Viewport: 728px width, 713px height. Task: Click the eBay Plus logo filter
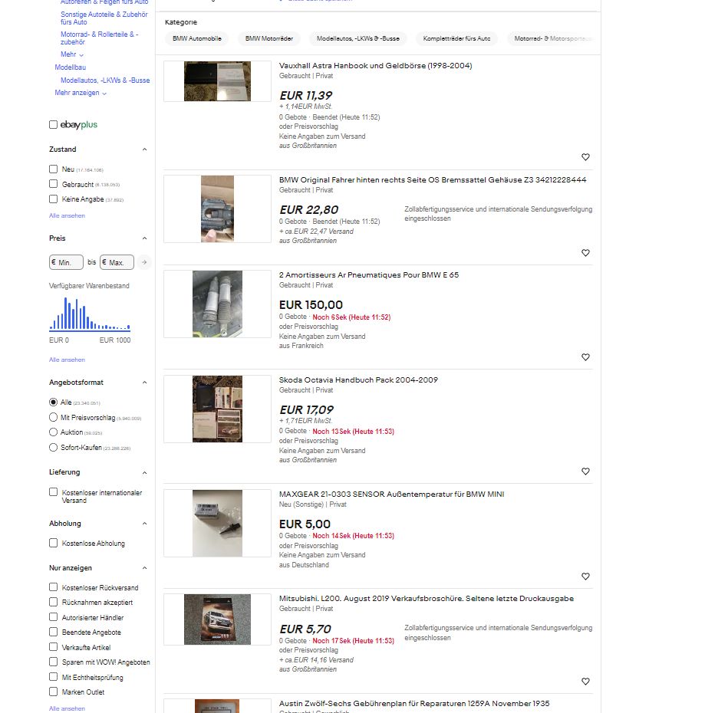pos(78,125)
